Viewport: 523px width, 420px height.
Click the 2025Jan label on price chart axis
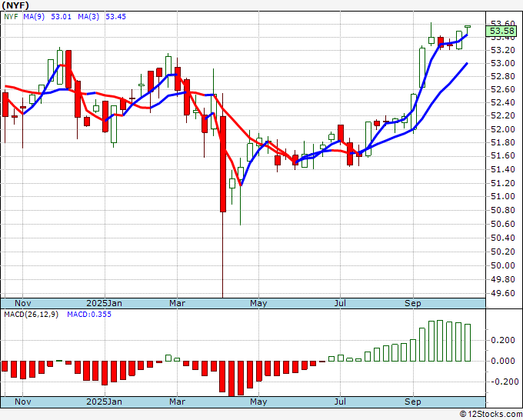click(104, 303)
